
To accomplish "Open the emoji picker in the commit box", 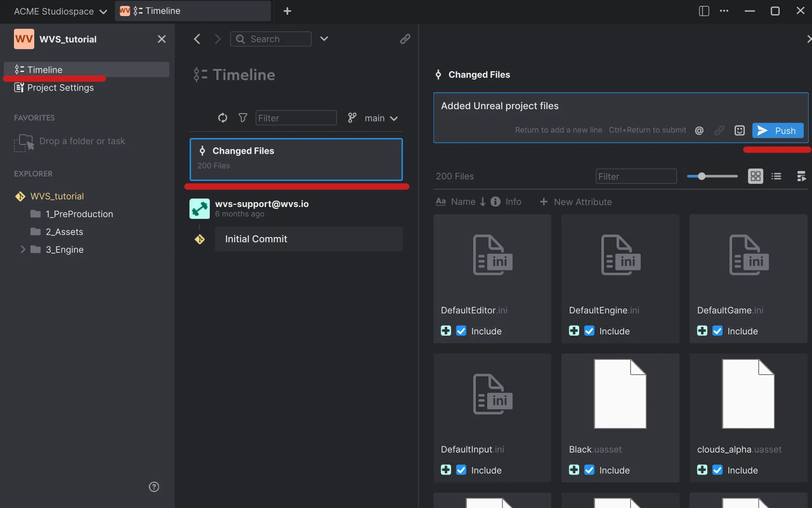I will (739, 130).
